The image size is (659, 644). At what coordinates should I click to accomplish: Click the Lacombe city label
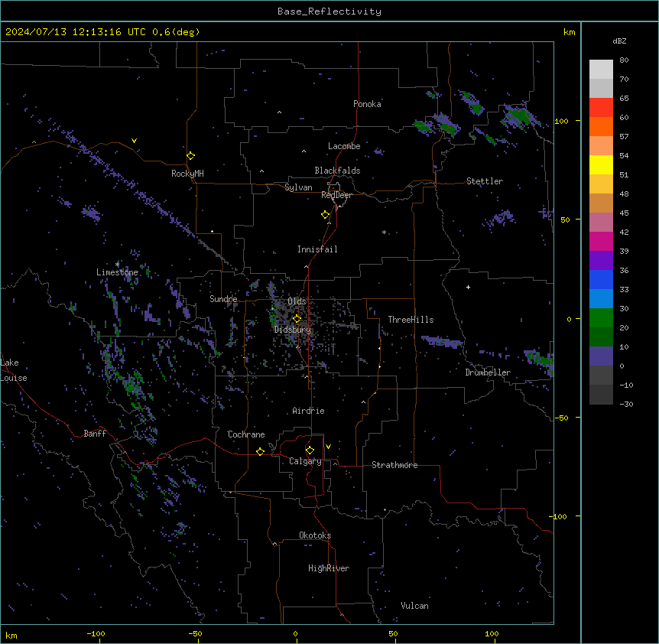[x=344, y=146]
